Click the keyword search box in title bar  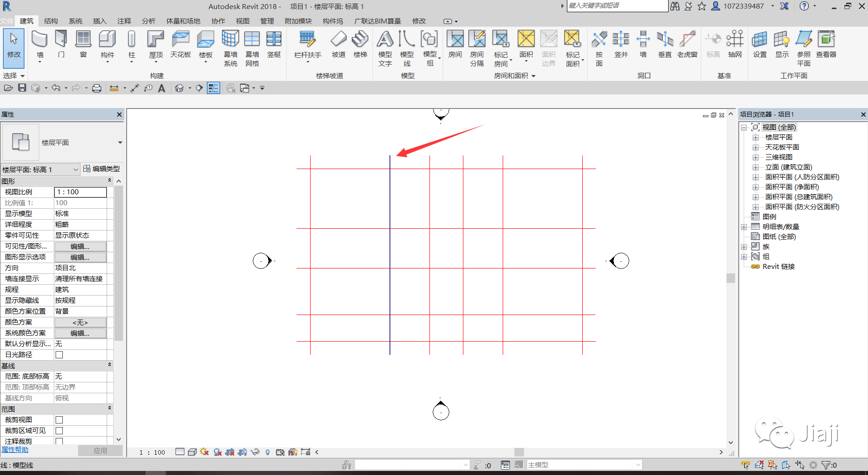coord(617,6)
